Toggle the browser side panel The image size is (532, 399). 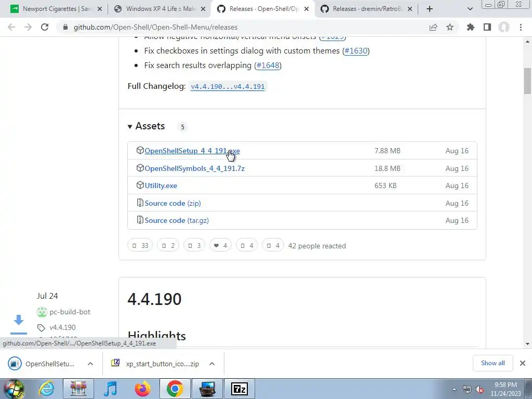point(487,27)
